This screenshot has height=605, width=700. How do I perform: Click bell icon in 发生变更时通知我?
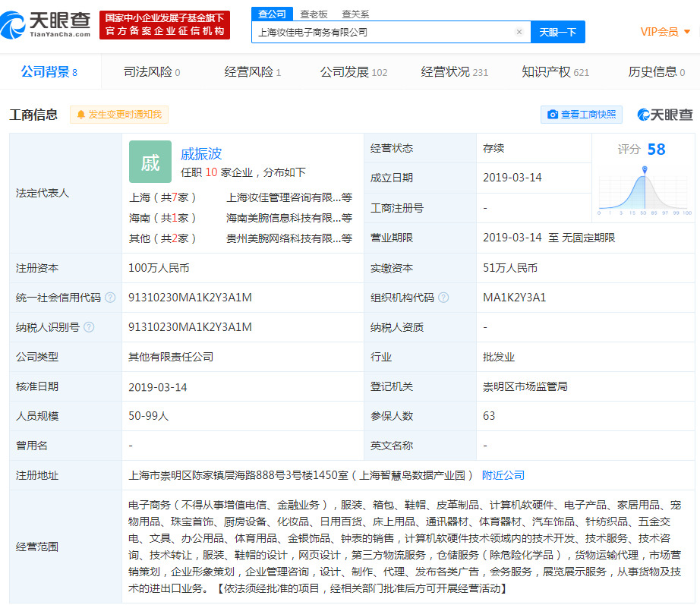pos(80,115)
